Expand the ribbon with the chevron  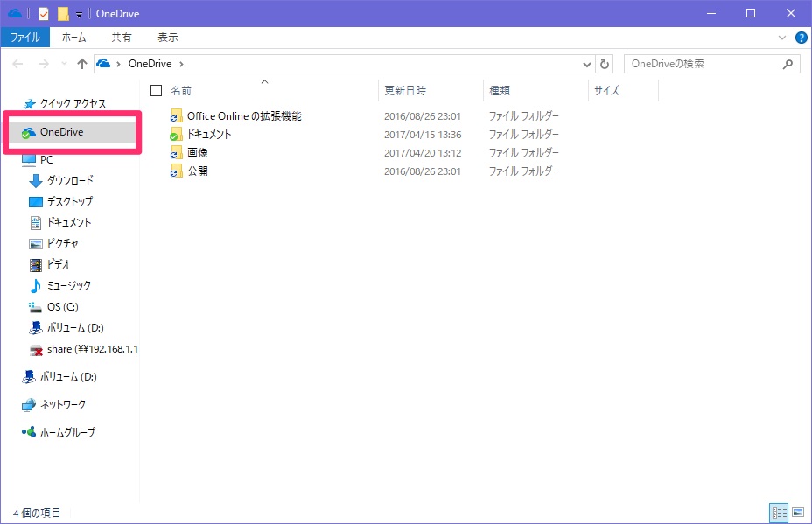tap(782, 38)
